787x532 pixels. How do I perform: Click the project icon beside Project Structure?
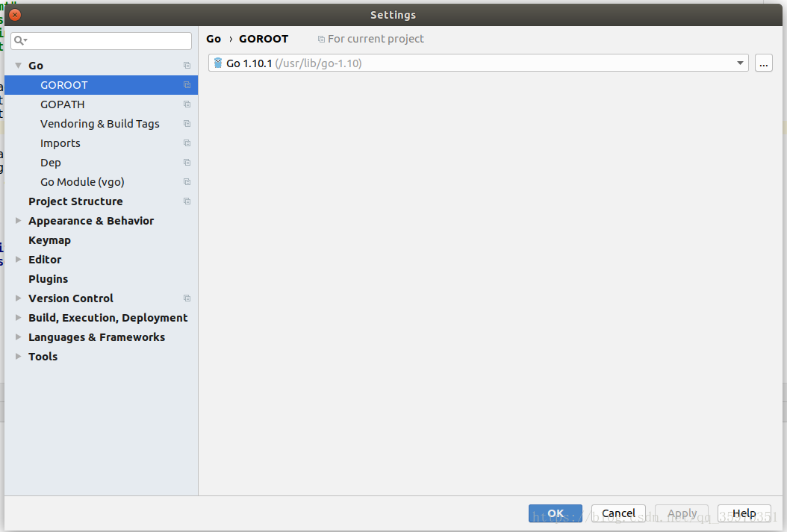pos(187,201)
